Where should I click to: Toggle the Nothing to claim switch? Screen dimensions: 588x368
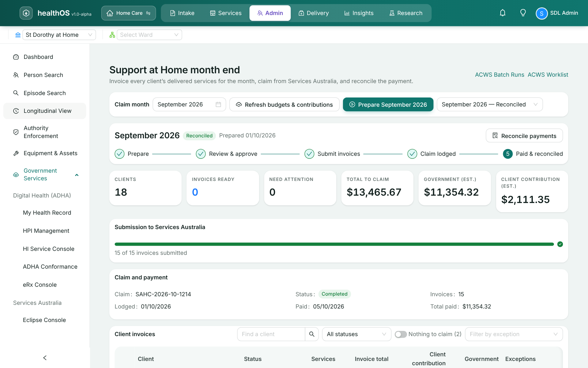[401, 334]
